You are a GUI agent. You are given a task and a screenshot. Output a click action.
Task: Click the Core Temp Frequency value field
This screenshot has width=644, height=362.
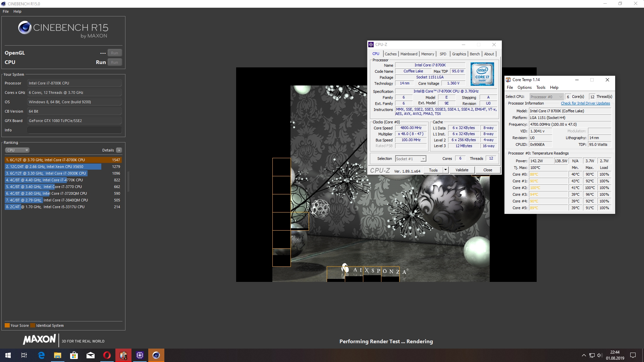coord(570,124)
